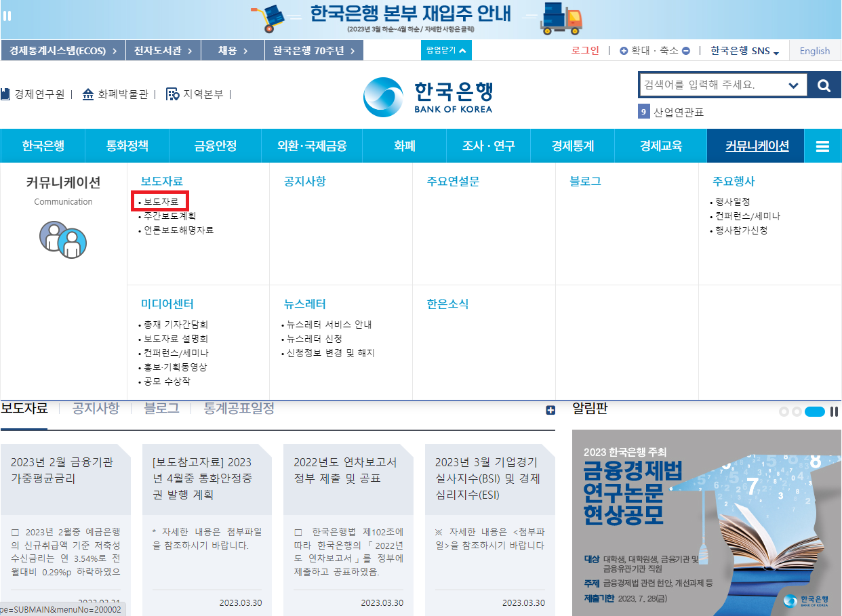Select 총재 기자간담회 submenu item
Screen dimensions: 842x616
click(176, 325)
